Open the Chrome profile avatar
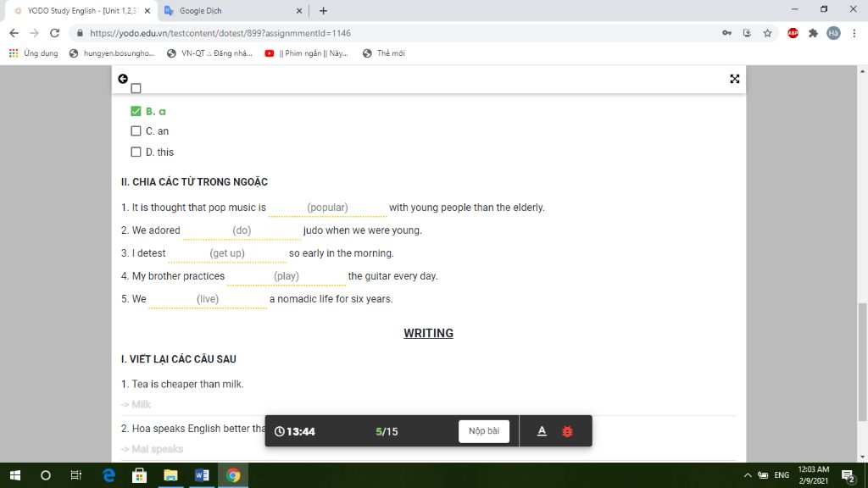868x488 pixels. tap(833, 33)
